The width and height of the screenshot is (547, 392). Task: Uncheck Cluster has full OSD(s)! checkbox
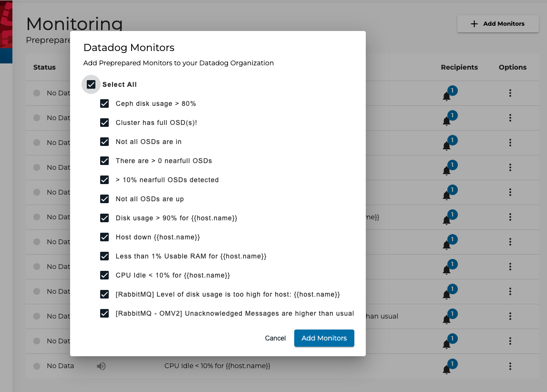point(104,123)
